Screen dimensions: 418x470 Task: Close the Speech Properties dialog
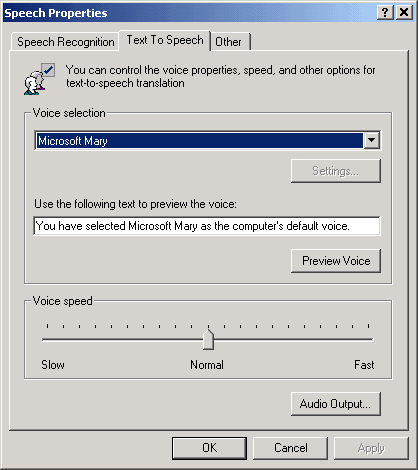(404, 13)
